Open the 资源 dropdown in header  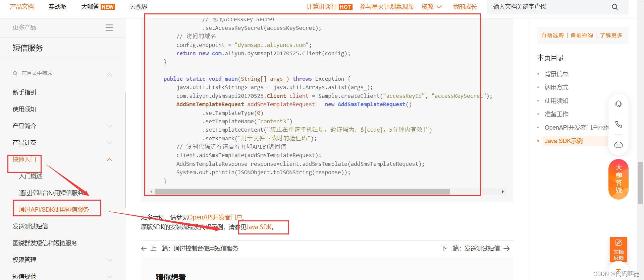[431, 7]
